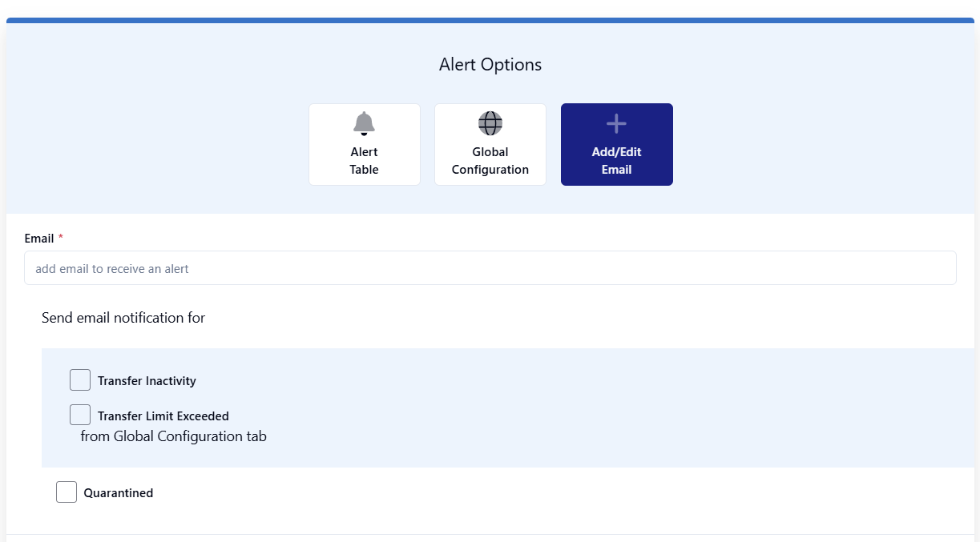980x542 pixels.
Task: Click the red required asterisk beside Email
Action: point(61,239)
